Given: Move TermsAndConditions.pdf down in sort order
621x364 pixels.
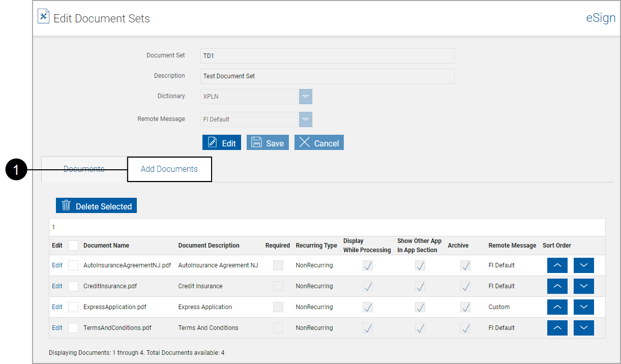Looking at the screenshot, I should coord(583,327).
